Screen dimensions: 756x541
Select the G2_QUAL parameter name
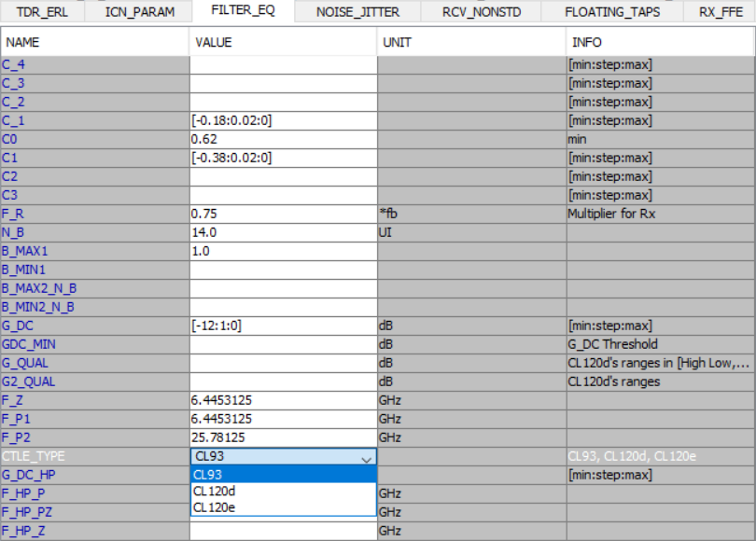pos(95,382)
